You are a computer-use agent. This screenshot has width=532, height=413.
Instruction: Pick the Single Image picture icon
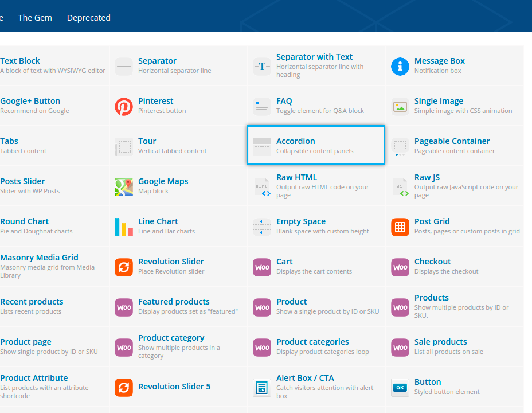coord(400,107)
